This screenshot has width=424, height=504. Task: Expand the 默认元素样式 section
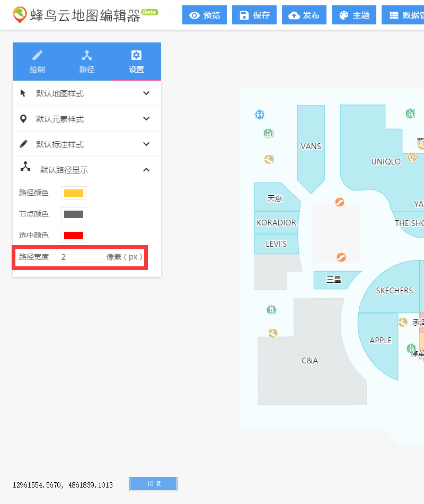pyautogui.click(x=87, y=119)
